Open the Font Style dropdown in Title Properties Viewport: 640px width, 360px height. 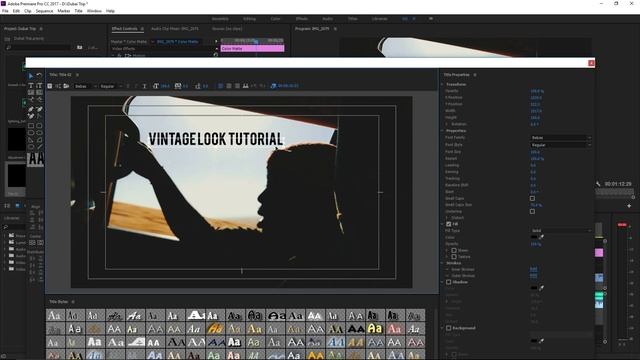pyautogui.click(x=561, y=145)
